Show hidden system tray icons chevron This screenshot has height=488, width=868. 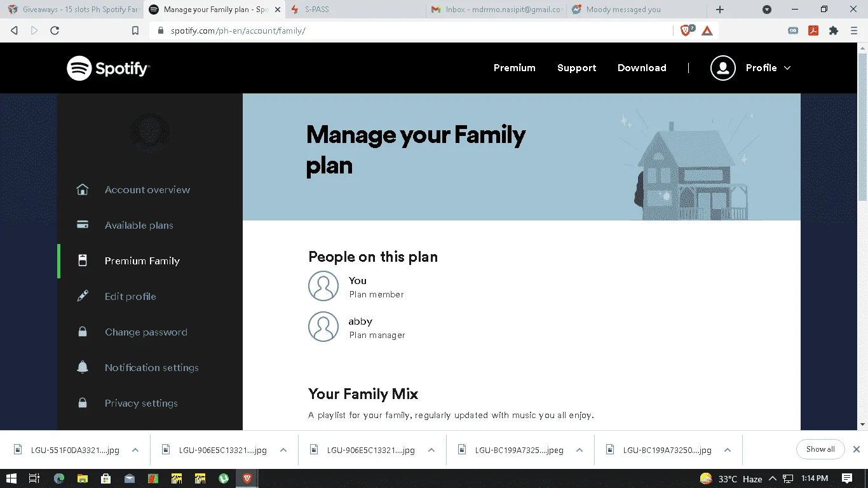pos(773,478)
